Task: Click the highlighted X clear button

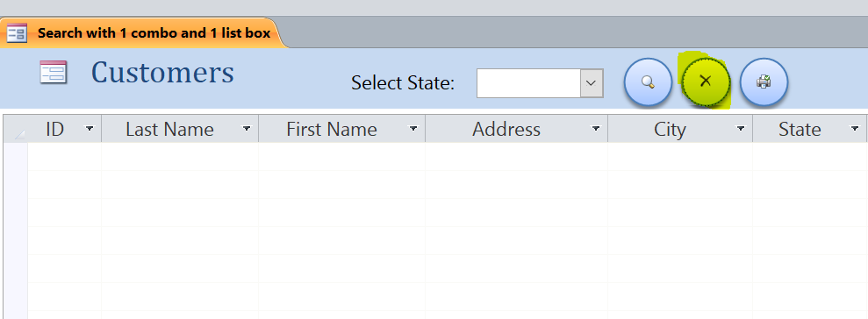Action: point(706,82)
